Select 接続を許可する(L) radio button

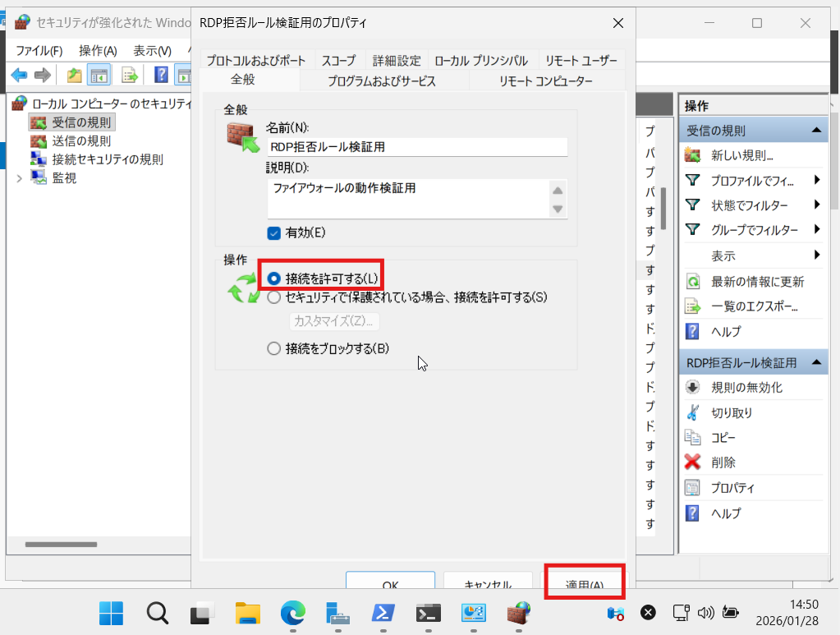coord(273,278)
